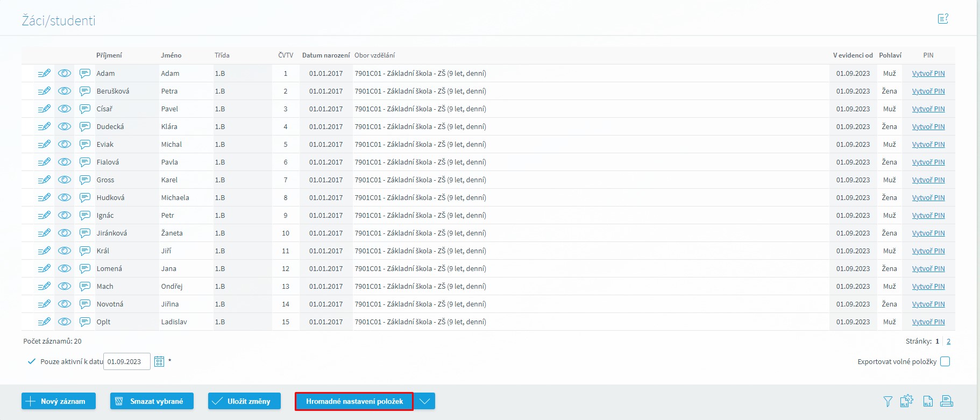Click Nový záznam button
This screenshot has height=420, width=980.
point(59,401)
